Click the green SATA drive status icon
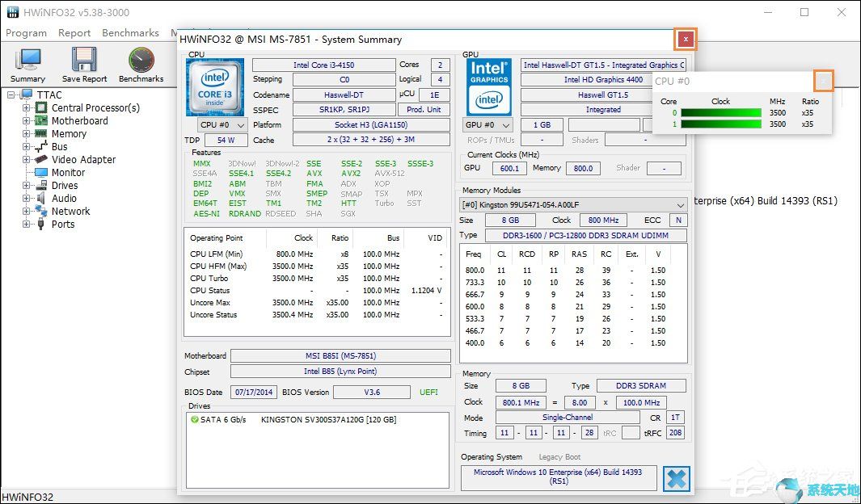This screenshot has height=504, width=861. (194, 419)
